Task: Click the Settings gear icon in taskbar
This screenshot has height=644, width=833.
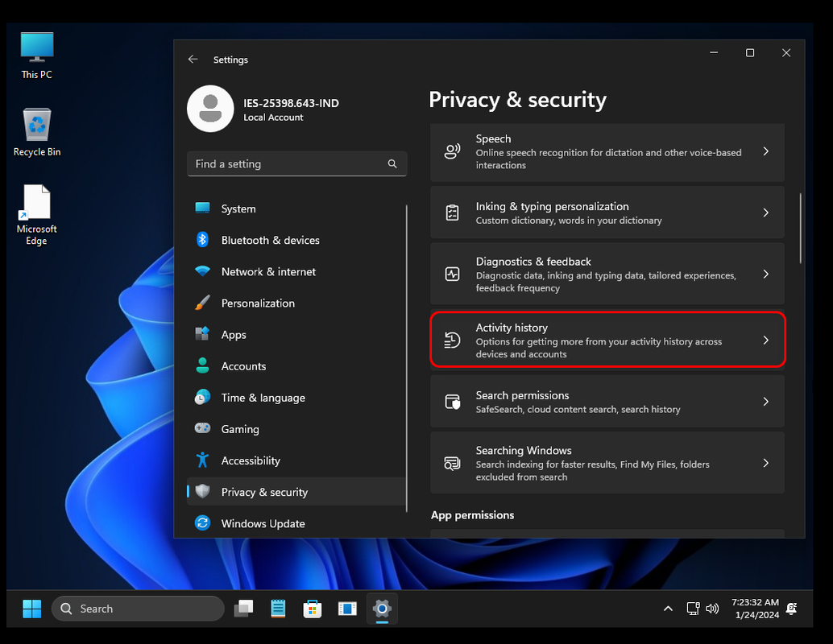Action: click(x=382, y=609)
